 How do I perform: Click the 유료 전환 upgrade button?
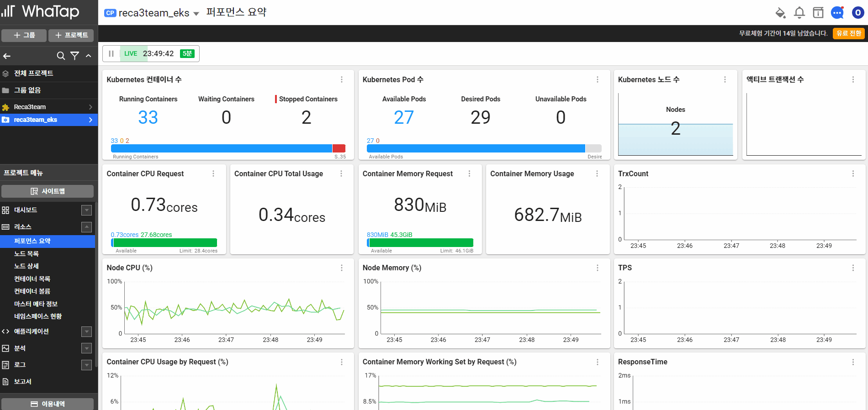[849, 33]
